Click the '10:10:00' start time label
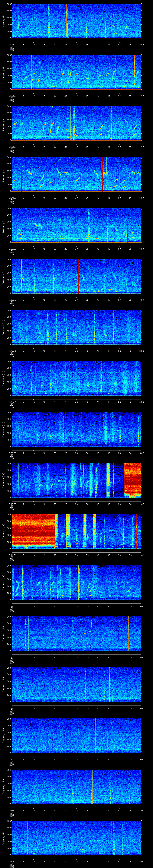153x868 pixels. [12, 504]
